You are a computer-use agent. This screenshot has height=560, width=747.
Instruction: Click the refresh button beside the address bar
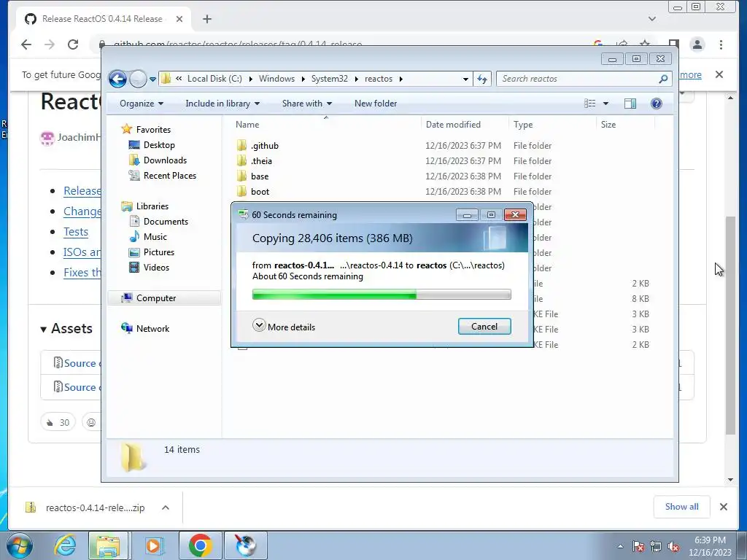coord(482,79)
